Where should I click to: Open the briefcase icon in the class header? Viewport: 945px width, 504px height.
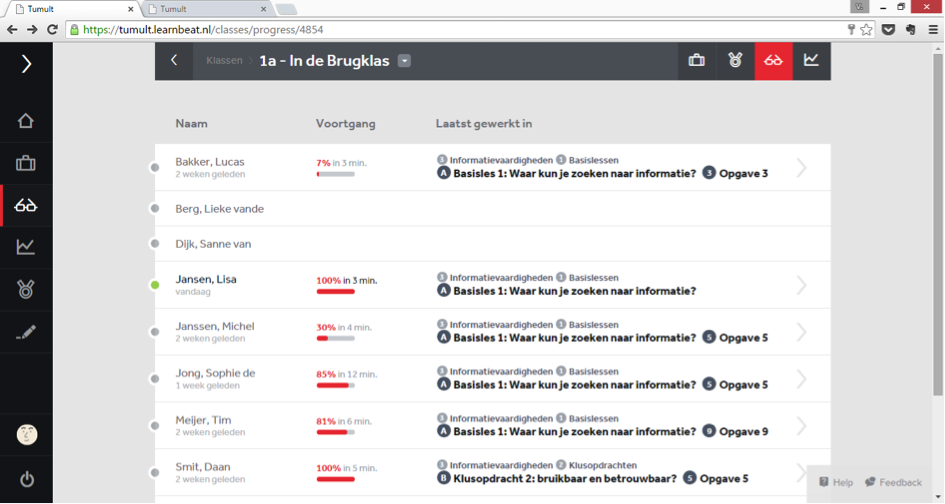697,60
